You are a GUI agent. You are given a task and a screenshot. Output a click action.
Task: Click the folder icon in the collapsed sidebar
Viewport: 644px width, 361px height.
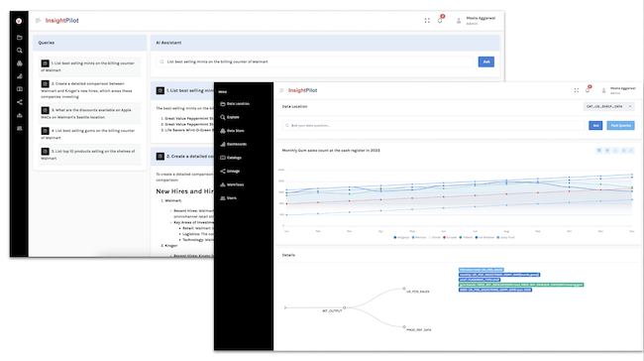tap(19, 38)
